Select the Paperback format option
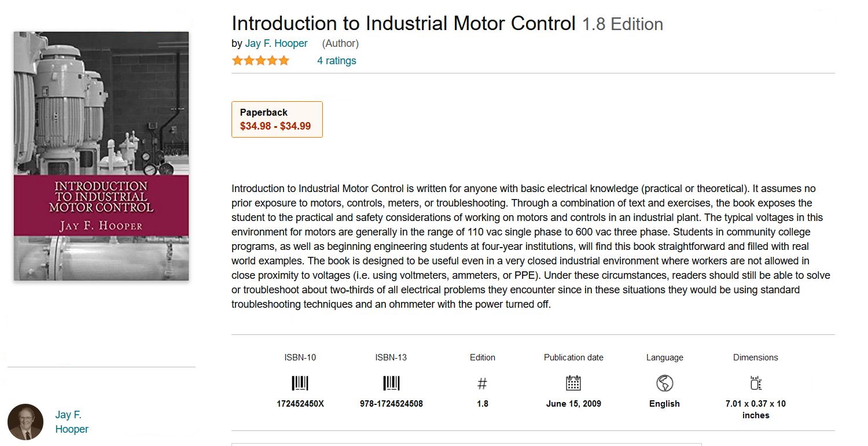The height and width of the screenshot is (446, 868). (277, 120)
